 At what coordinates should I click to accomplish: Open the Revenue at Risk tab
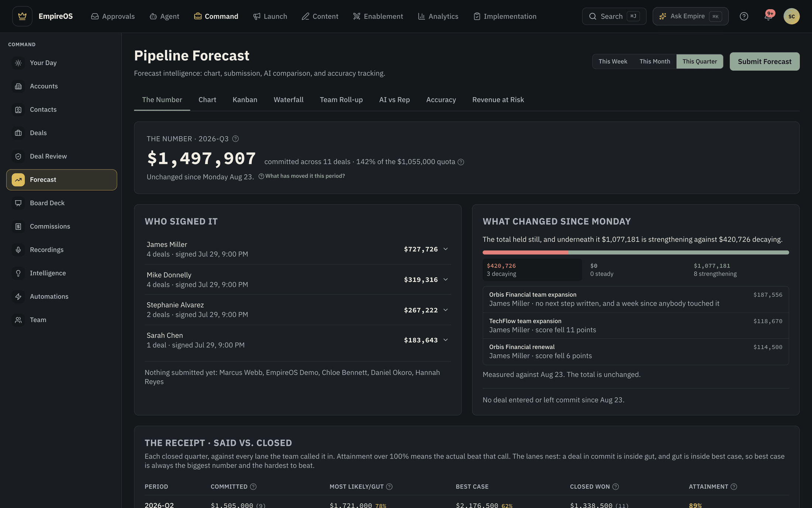point(498,100)
